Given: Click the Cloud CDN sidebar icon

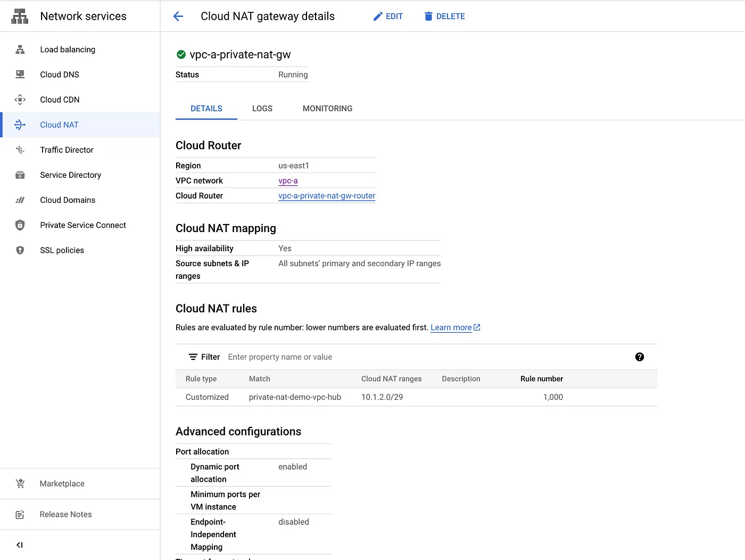Looking at the screenshot, I should point(20,100).
